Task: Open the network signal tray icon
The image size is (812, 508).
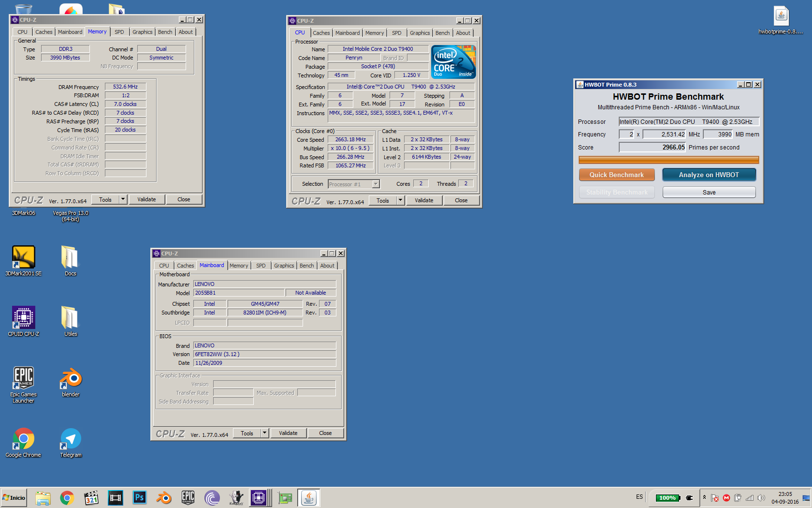Action: click(750, 498)
